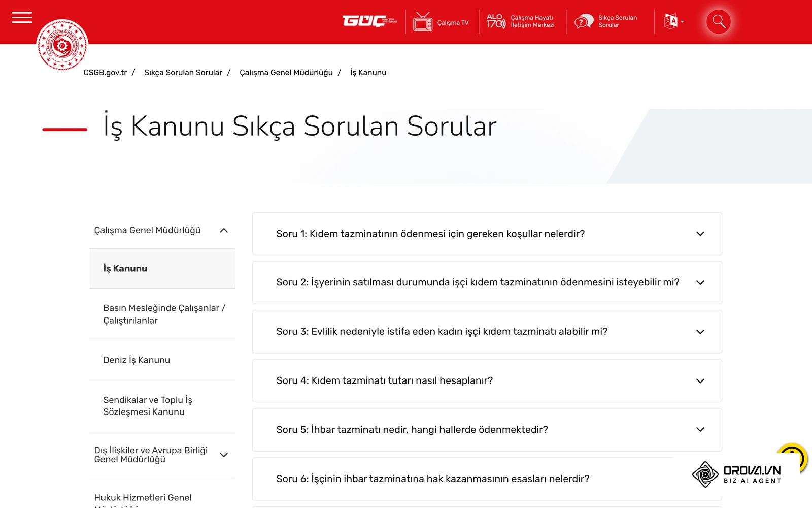
Task: Click Soru 2 işyerinin satılması question text
Action: (478, 282)
